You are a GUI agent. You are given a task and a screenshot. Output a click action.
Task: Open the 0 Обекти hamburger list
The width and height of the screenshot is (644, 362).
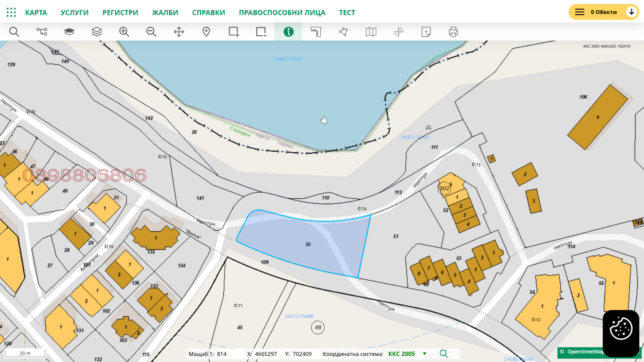(580, 12)
